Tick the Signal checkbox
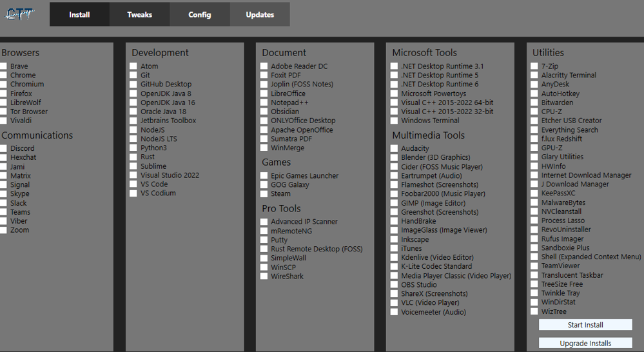 pyautogui.click(x=3, y=184)
